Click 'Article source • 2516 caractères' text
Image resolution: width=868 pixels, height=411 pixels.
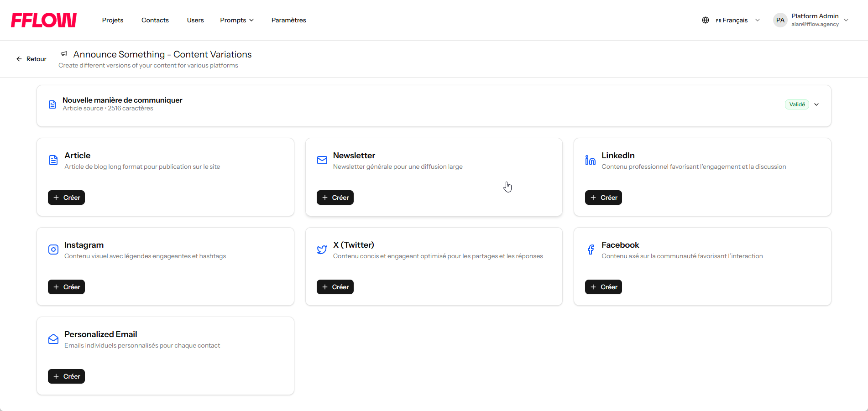click(x=108, y=109)
